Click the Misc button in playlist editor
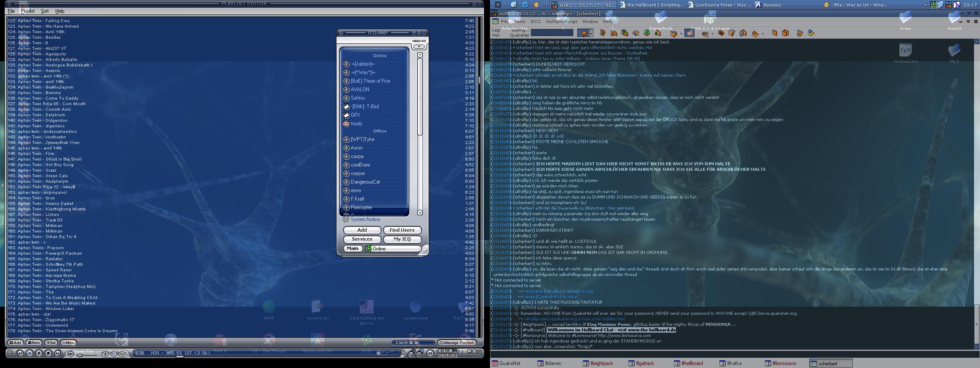Viewport: 980px width, 368px height. (69, 342)
